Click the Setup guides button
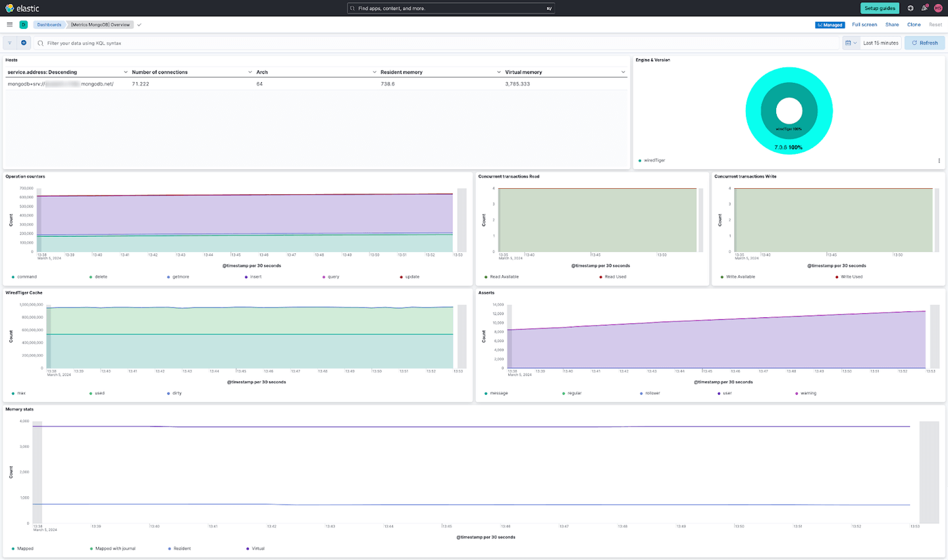The height and width of the screenshot is (560, 948). tap(880, 8)
